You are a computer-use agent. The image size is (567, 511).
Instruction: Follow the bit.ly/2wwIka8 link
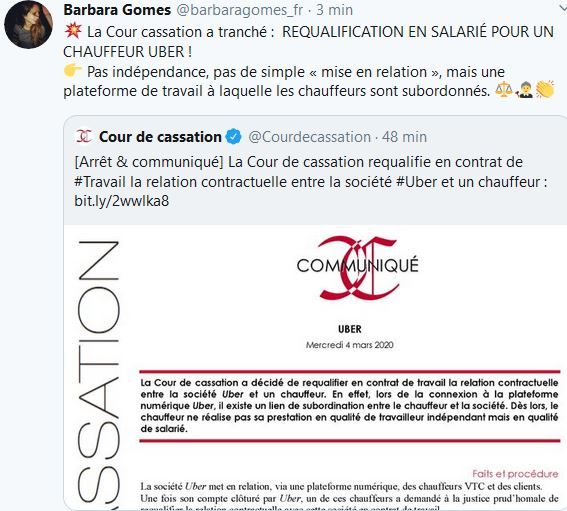[122, 200]
